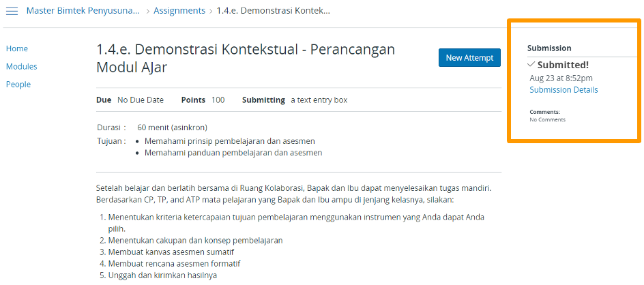Click the breadcrumb chevron after Assignments
644x285 pixels.
point(211,11)
